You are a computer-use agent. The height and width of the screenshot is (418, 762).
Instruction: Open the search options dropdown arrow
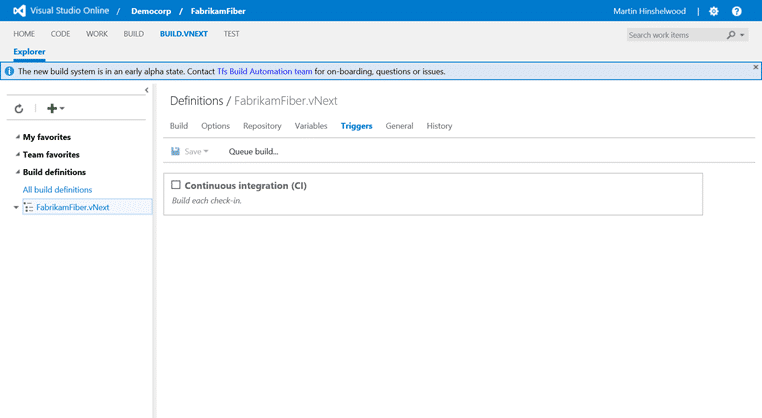(742, 35)
